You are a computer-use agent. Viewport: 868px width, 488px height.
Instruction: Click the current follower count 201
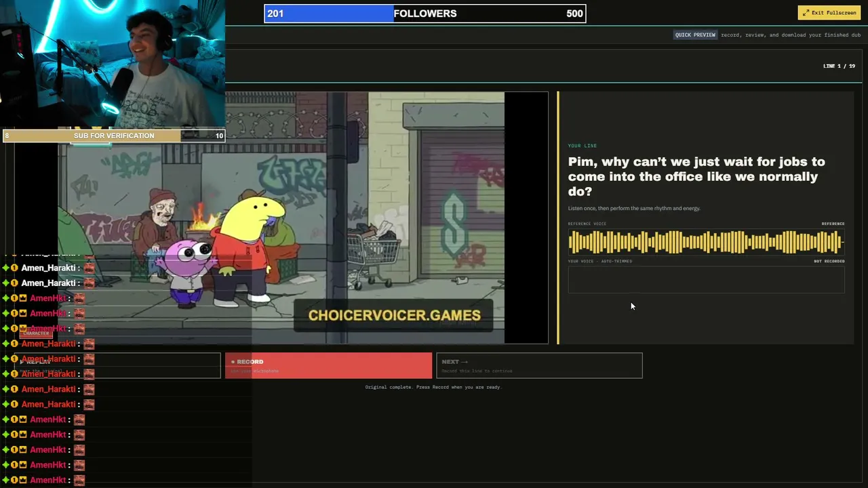click(275, 14)
